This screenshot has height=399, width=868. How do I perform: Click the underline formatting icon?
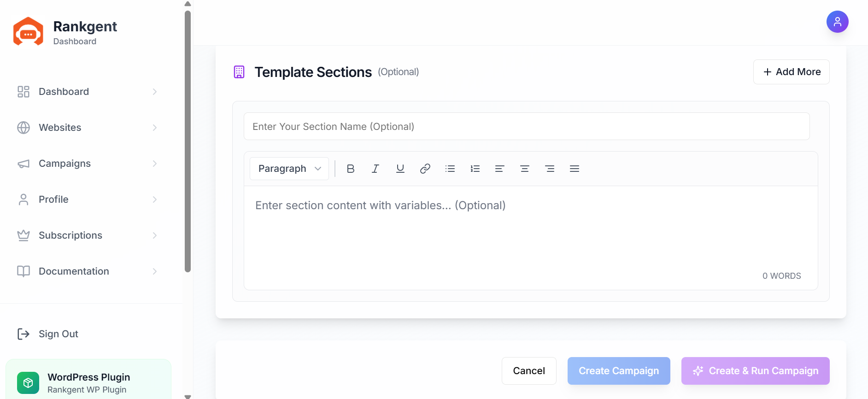(400, 169)
